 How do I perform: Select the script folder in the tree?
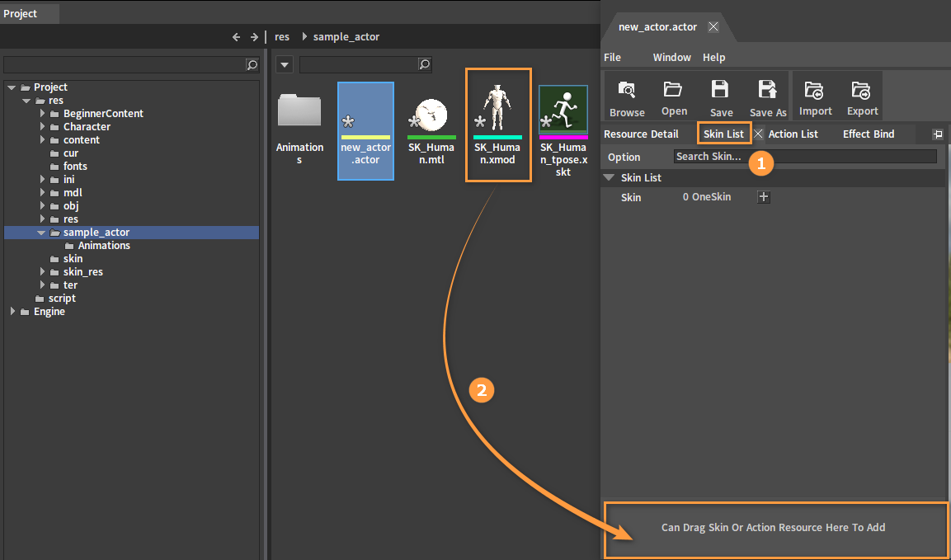pyautogui.click(x=62, y=299)
